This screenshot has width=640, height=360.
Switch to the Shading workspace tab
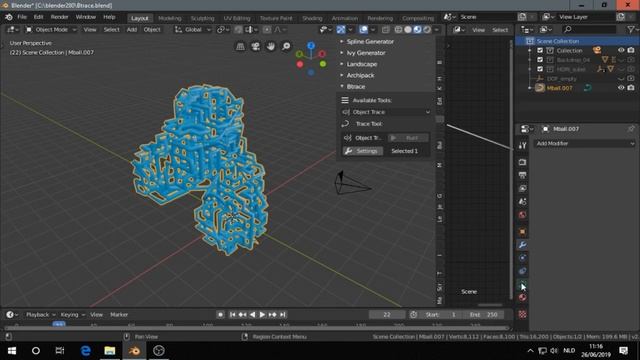pyautogui.click(x=312, y=18)
